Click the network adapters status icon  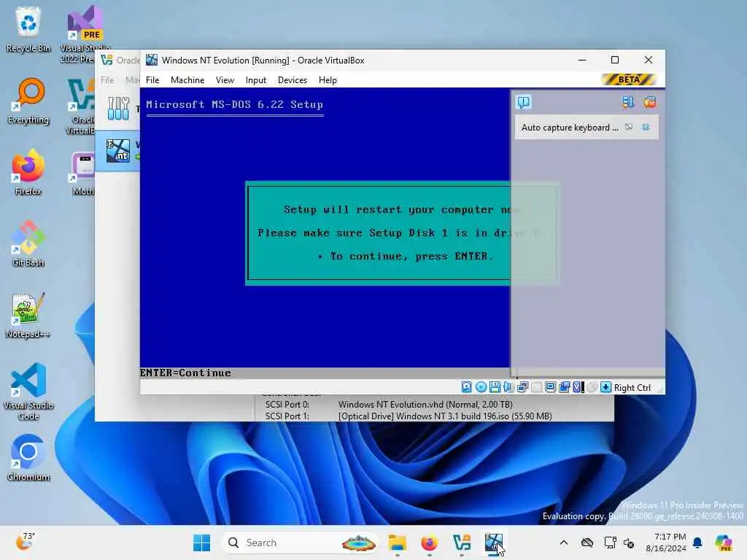tap(522, 387)
